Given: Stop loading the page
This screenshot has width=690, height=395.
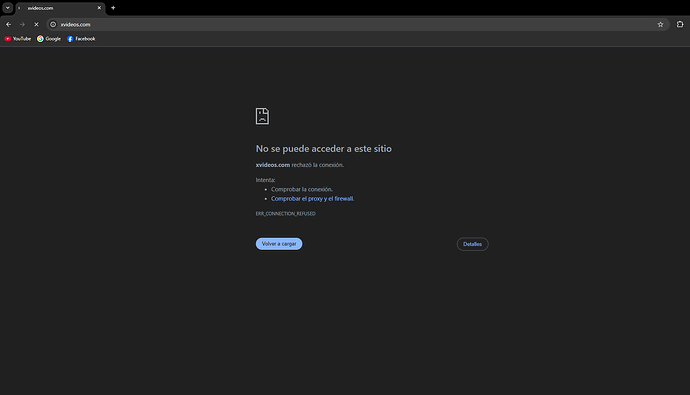Looking at the screenshot, I should click(x=37, y=25).
